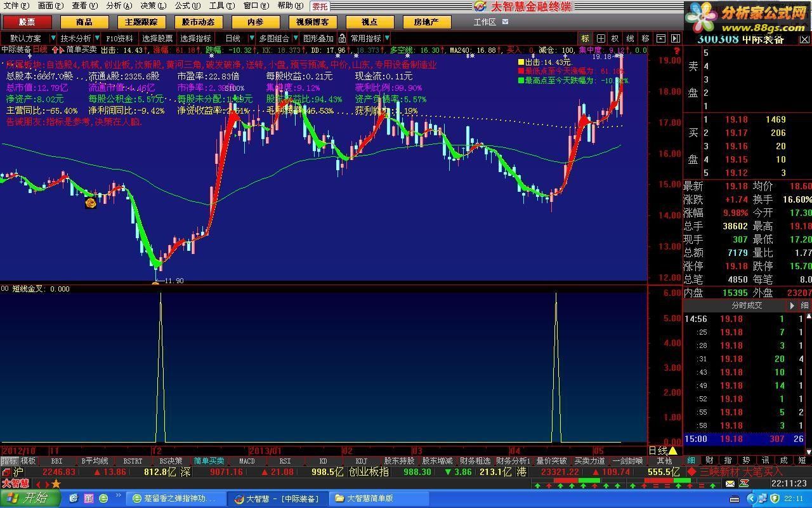Click the 权 toolbar icon
Image resolution: width=812 pixels, height=508 pixels.
615,38
